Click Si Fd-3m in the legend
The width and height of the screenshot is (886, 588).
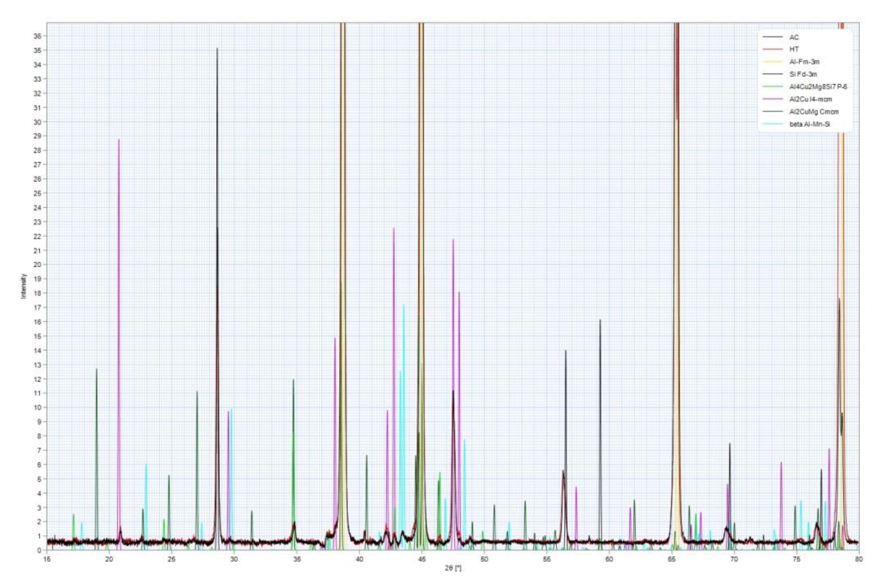[803, 74]
